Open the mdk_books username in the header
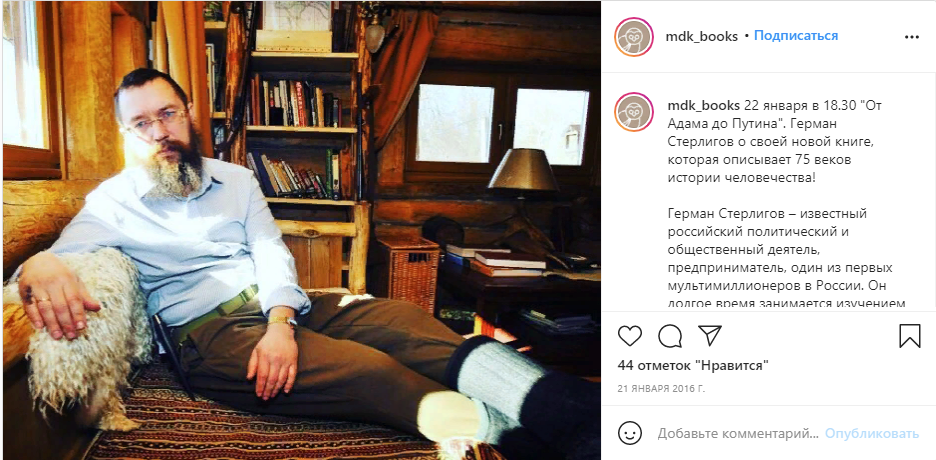 tap(701, 36)
